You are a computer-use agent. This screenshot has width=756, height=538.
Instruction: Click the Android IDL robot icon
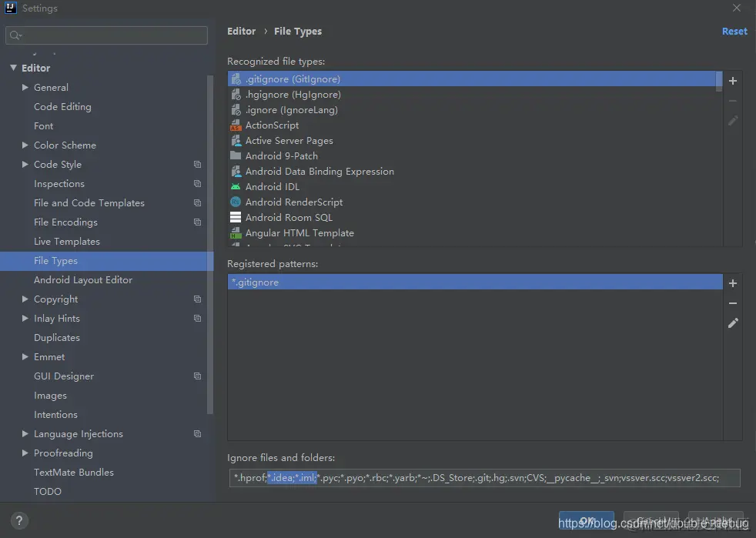236,186
